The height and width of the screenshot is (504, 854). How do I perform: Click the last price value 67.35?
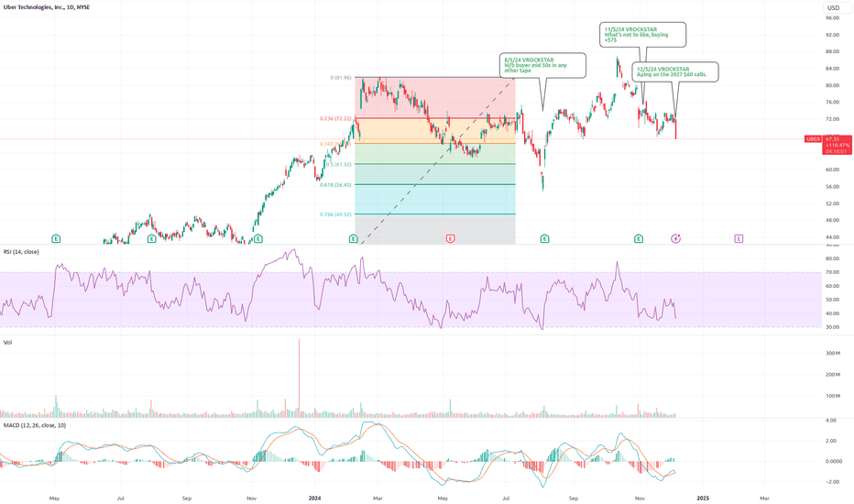(x=832, y=139)
